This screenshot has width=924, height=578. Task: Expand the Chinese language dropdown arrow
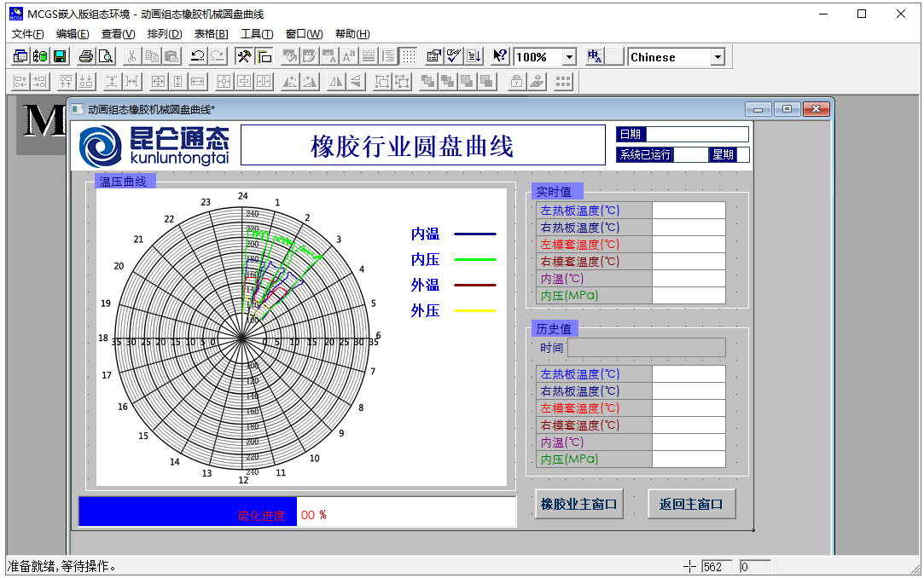point(718,57)
